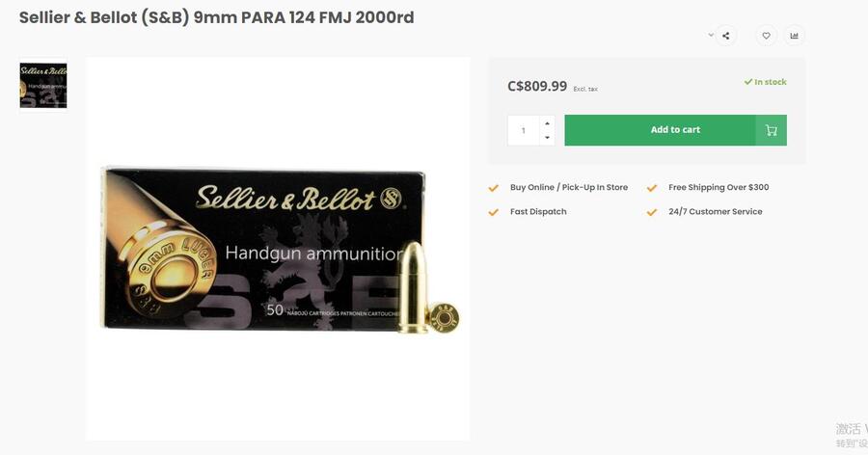
Task: Click the product title heading
Action: point(216,17)
